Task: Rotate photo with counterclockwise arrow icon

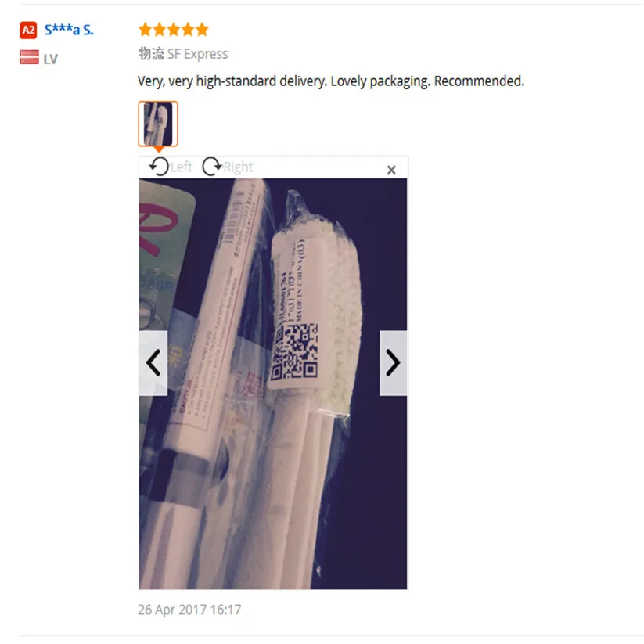Action: (x=159, y=167)
